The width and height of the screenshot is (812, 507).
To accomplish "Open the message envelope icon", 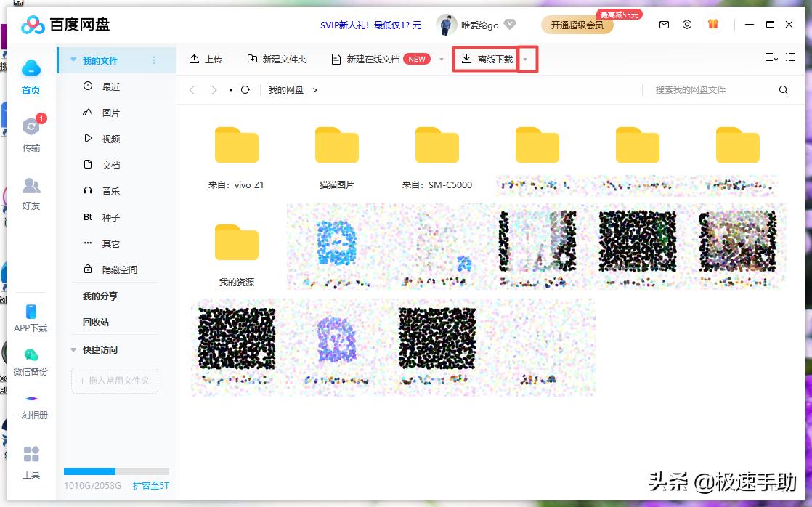I will coord(663,24).
